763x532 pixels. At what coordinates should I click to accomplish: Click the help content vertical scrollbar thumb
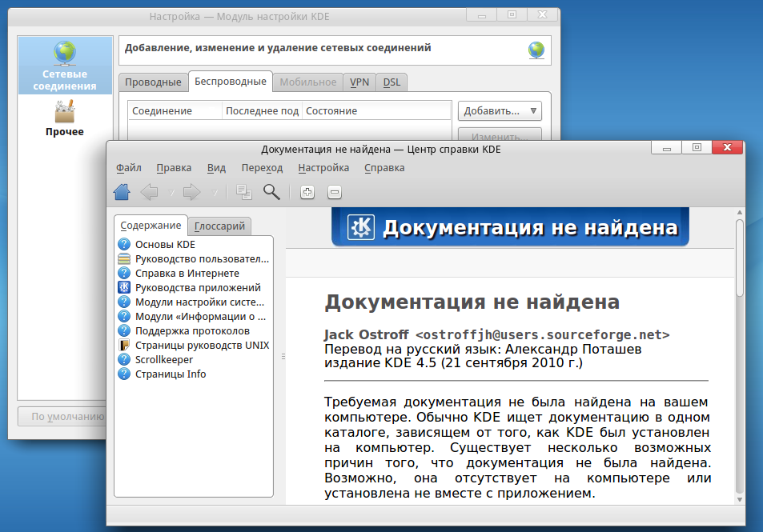[x=739, y=258]
